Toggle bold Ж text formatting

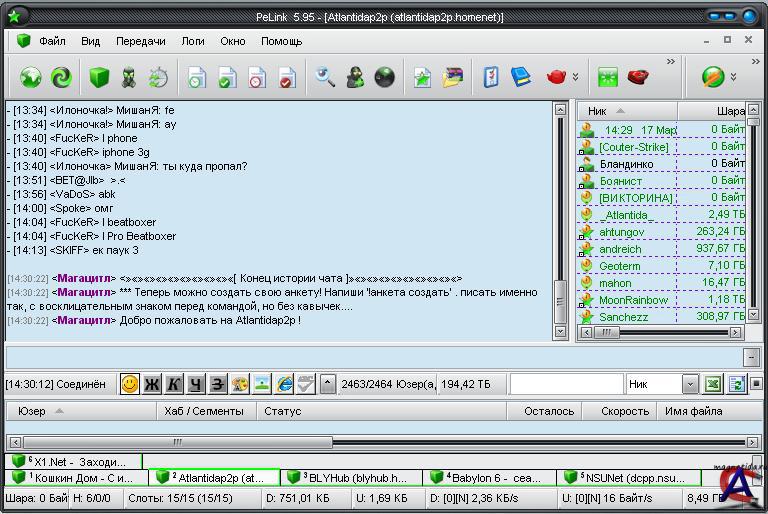[x=152, y=384]
